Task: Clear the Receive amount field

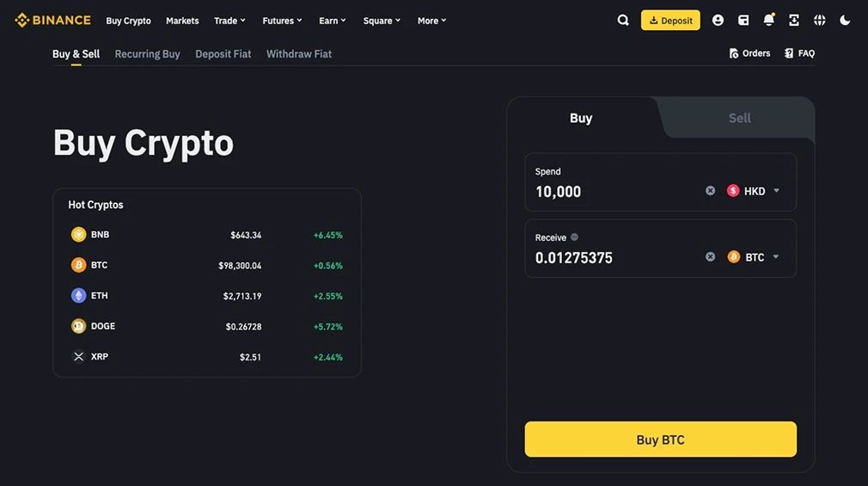Action: point(710,257)
